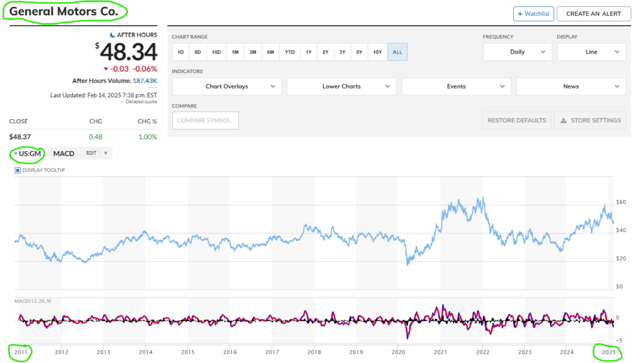Viewport: 644px width, 363px height.
Task: Click the download icon on Store Settings
Action: pos(563,120)
